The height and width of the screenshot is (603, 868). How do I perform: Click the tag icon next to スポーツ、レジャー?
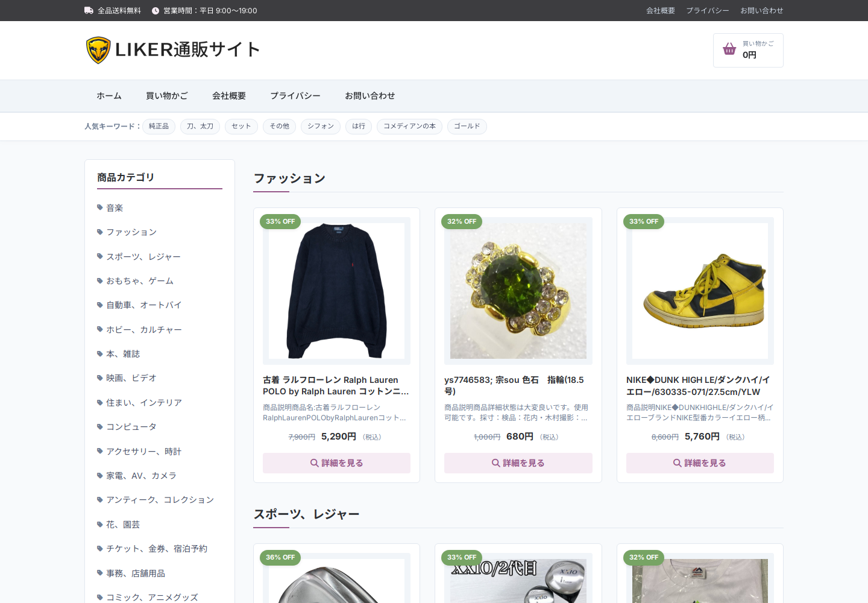(100, 256)
